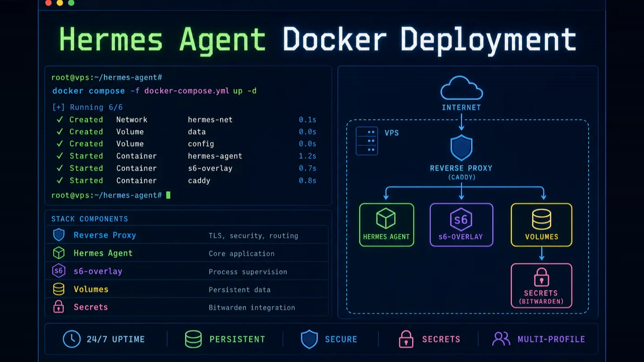Click the '[+] Running 6/6' status line
The width and height of the screenshot is (644, 362).
pyautogui.click(x=87, y=107)
